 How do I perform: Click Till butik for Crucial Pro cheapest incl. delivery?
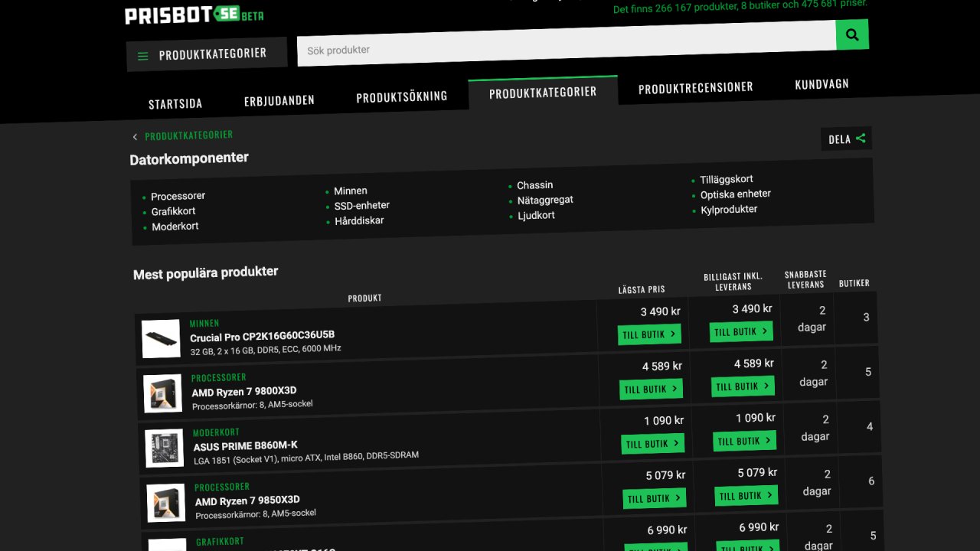tap(742, 331)
